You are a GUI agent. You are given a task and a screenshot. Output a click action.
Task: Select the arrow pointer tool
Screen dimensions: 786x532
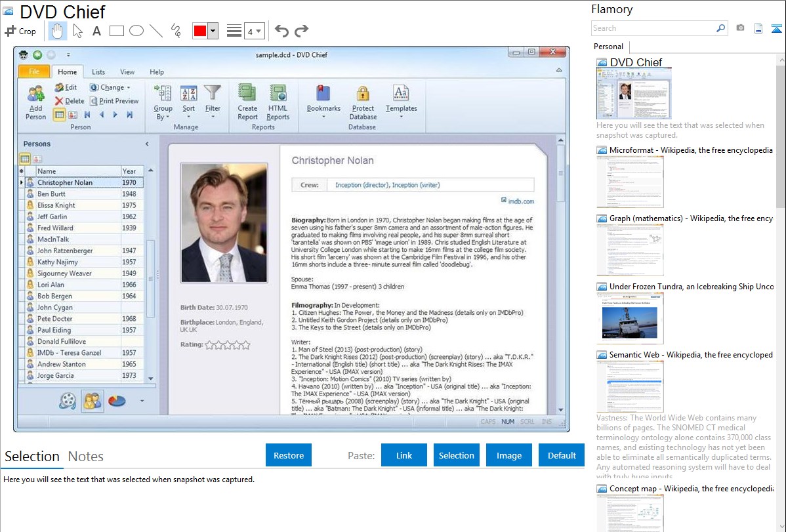(77, 31)
